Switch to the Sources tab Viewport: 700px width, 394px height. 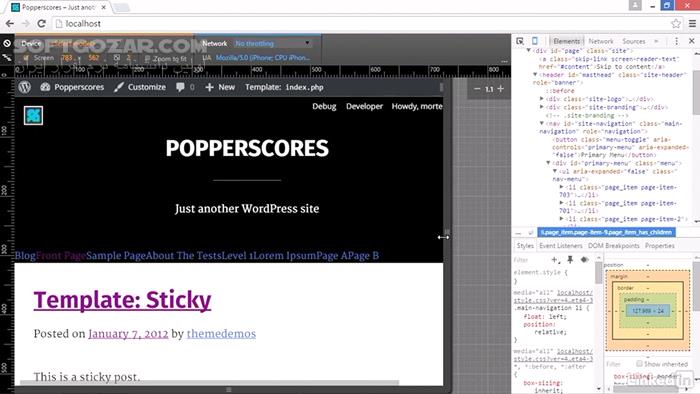pos(633,41)
